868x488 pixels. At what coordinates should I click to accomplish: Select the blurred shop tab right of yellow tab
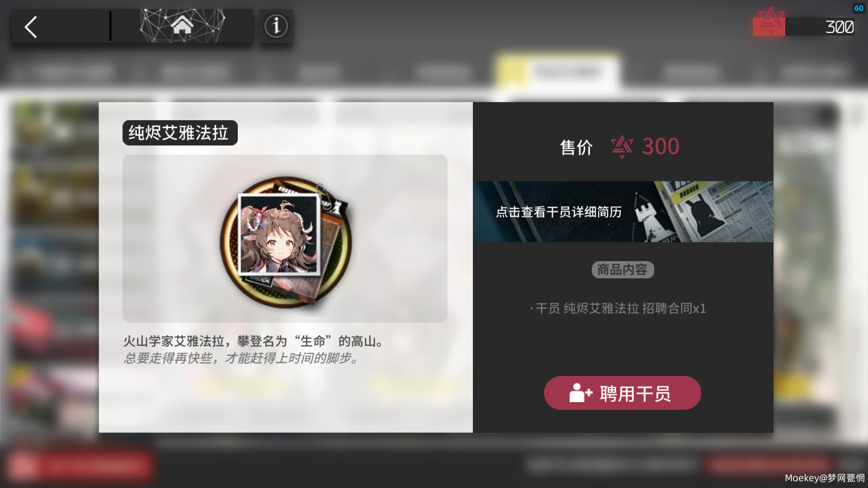click(691, 71)
